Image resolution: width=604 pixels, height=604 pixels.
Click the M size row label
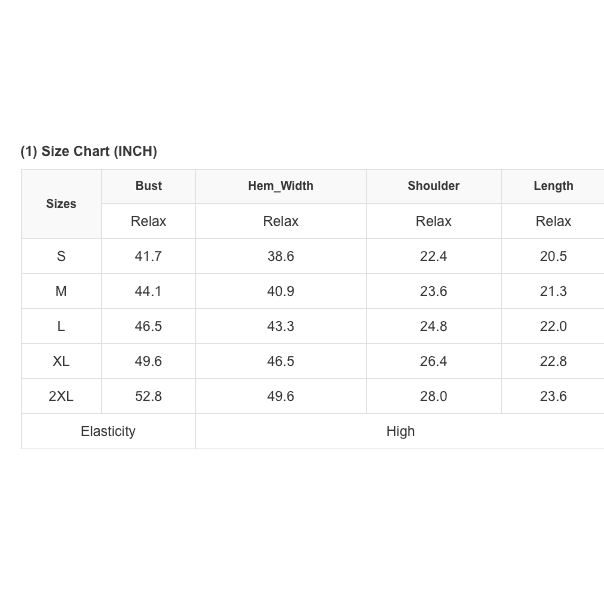click(61, 291)
